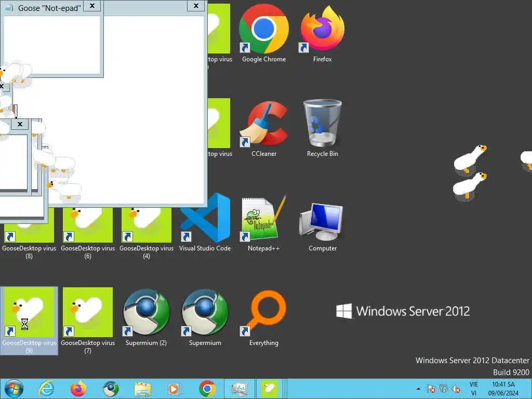
Task: Launch Internet Explorer from the taskbar
Action: pos(46,389)
